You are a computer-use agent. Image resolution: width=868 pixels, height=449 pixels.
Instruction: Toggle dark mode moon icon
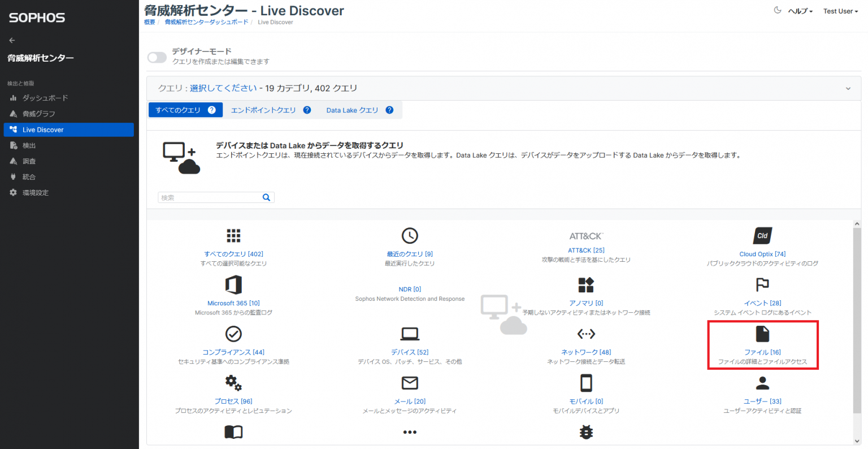click(x=778, y=10)
